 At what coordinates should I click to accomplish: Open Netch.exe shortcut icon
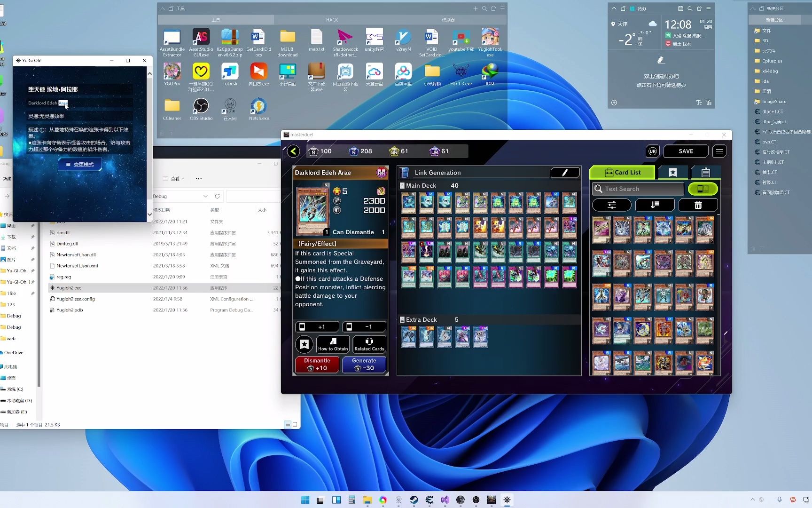point(258,109)
